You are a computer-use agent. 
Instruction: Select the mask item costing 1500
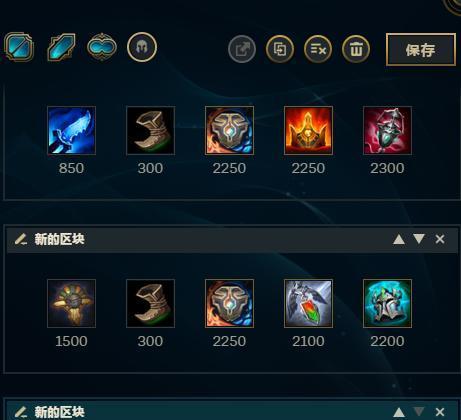coord(71,303)
